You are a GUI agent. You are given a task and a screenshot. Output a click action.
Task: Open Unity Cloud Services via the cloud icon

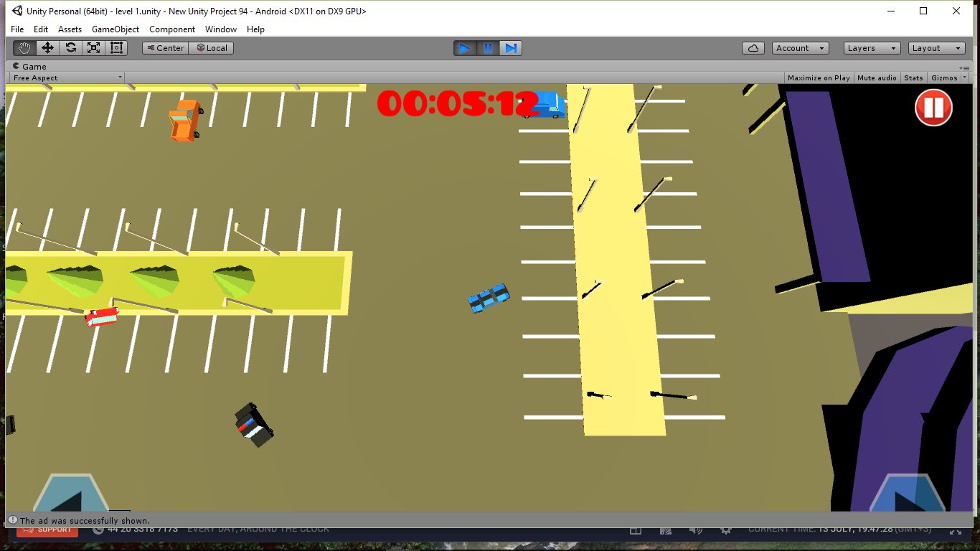(753, 47)
